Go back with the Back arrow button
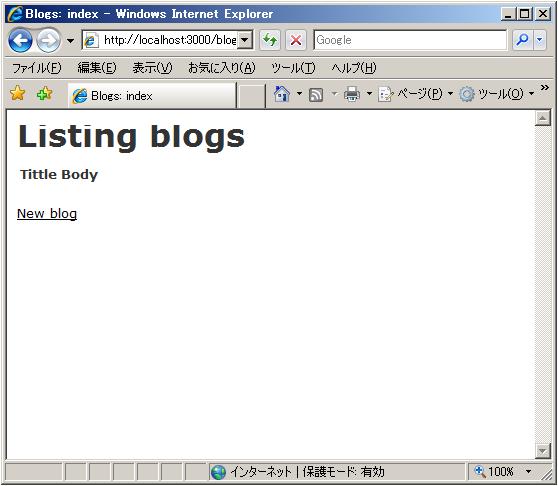This screenshot has width=558, height=486. pyautogui.click(x=20, y=40)
